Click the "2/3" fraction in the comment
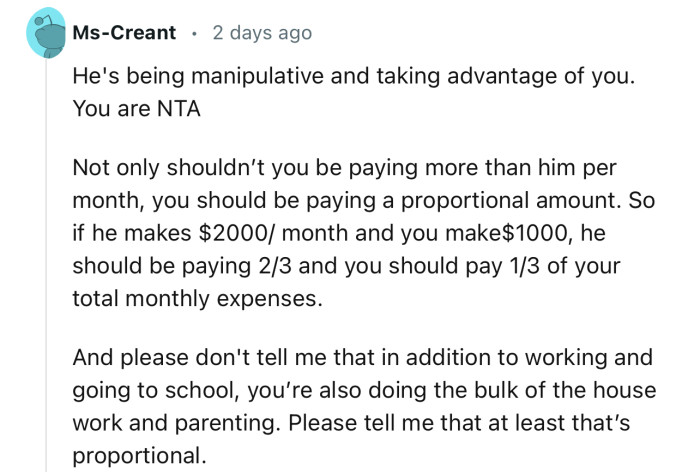The width and height of the screenshot is (700, 472). [x=275, y=266]
